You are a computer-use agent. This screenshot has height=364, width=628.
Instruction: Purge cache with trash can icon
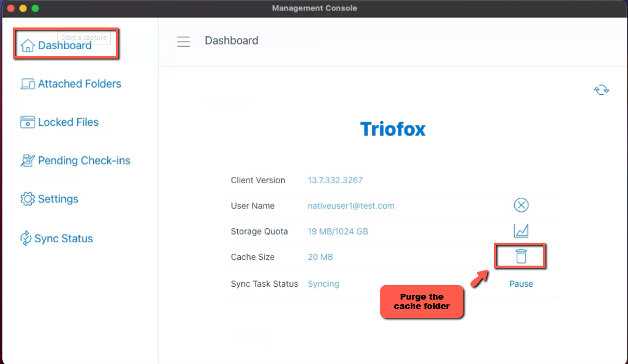[521, 256]
